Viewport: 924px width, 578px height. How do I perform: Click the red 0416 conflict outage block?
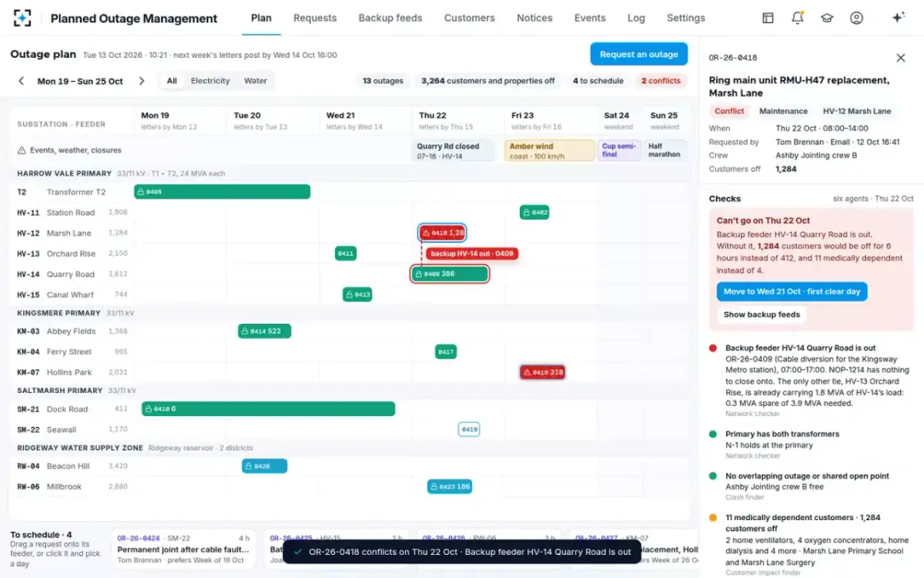click(x=543, y=372)
